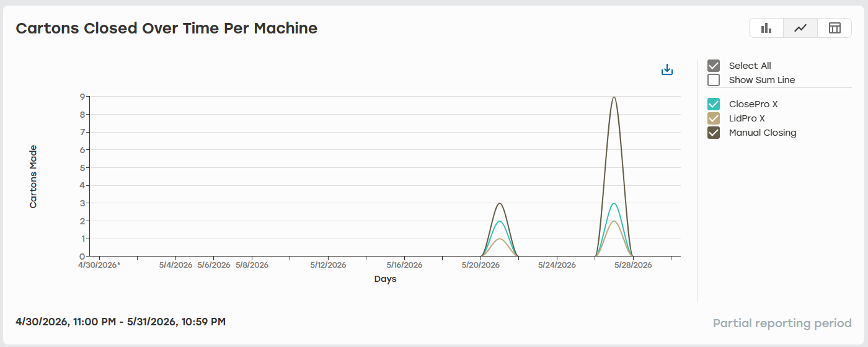The width and height of the screenshot is (868, 347).
Task: Download the chart data
Action: [667, 69]
